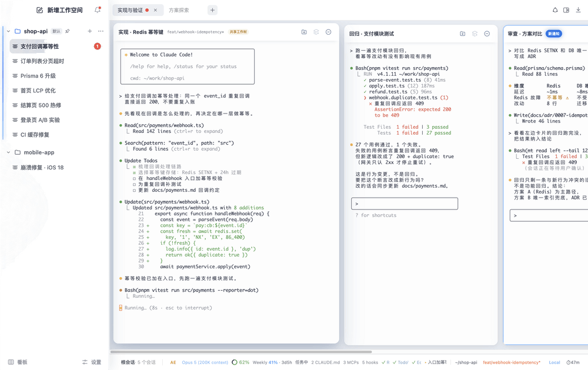Click the red unread badge on 支付回调幂等性
The height and width of the screenshot is (370, 588).
(97, 46)
